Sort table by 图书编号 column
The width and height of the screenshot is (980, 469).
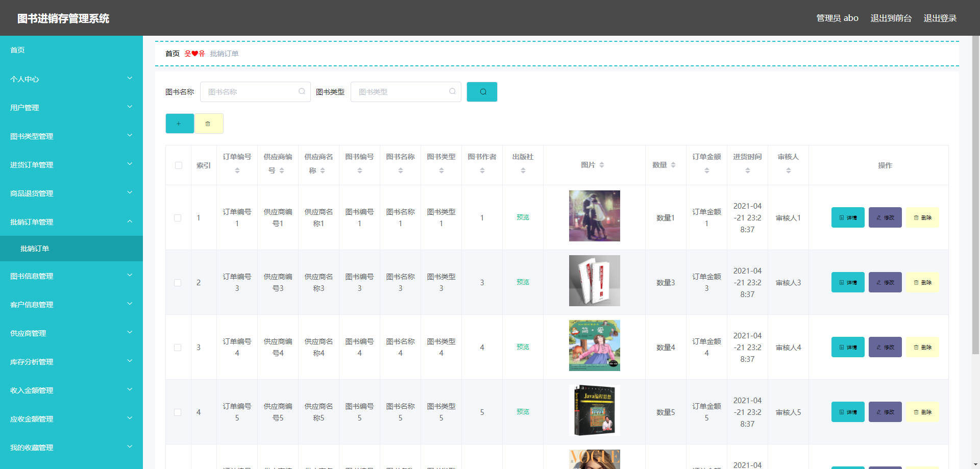click(359, 170)
